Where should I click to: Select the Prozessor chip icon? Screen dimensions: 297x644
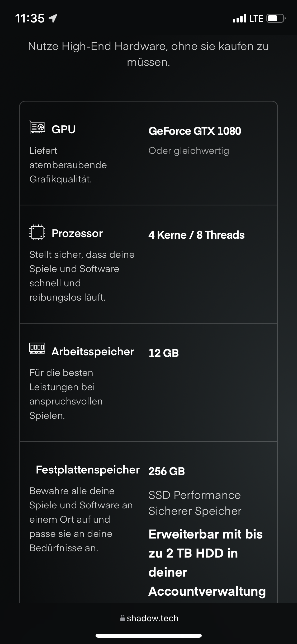click(37, 233)
